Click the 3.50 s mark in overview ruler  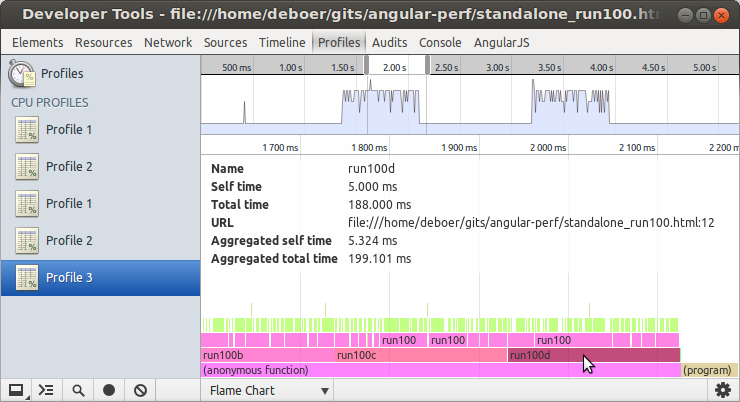(x=549, y=67)
